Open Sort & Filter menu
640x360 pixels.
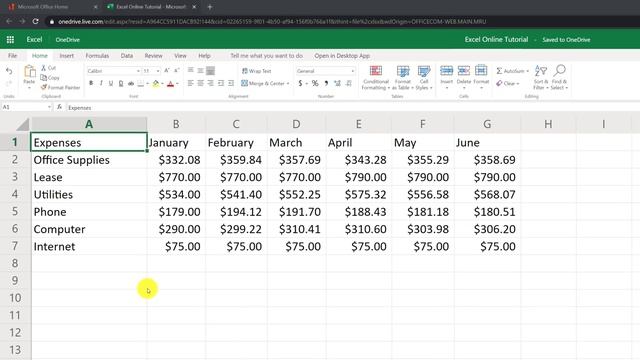point(540,78)
